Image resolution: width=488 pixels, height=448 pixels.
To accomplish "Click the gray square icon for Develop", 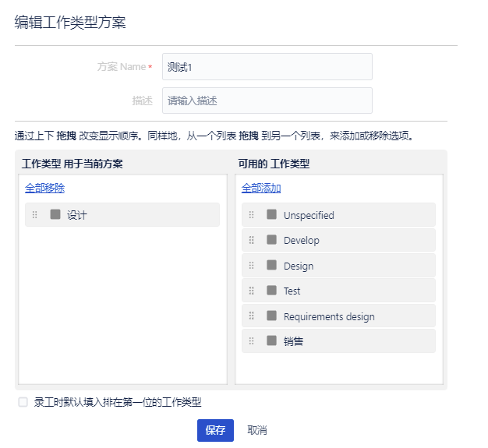I will [271, 240].
